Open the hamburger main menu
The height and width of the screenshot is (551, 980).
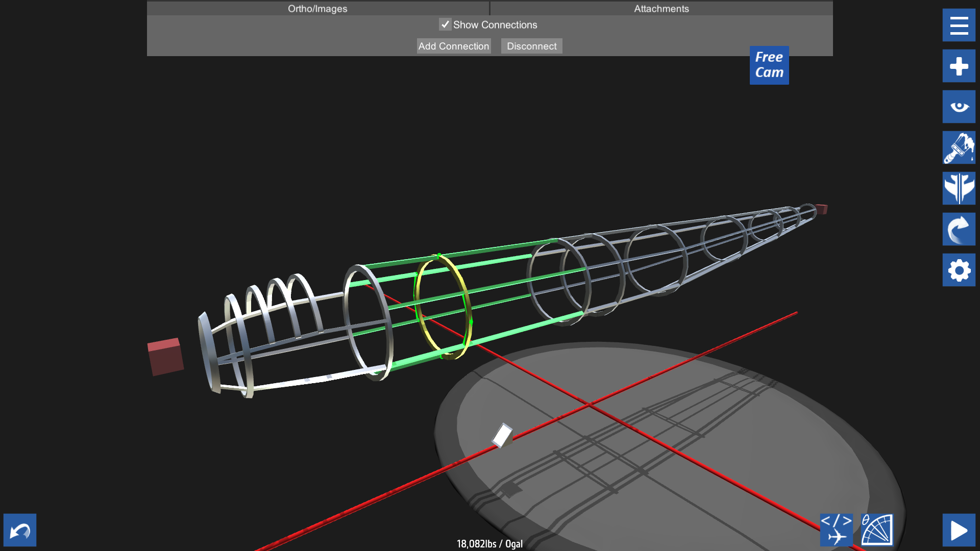(959, 25)
